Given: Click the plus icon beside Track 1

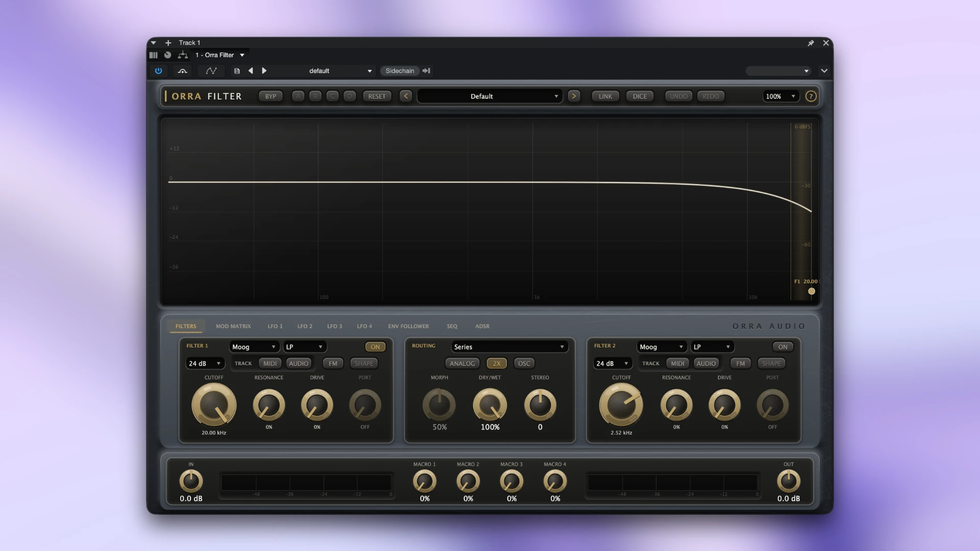Looking at the screenshot, I should click(x=168, y=43).
